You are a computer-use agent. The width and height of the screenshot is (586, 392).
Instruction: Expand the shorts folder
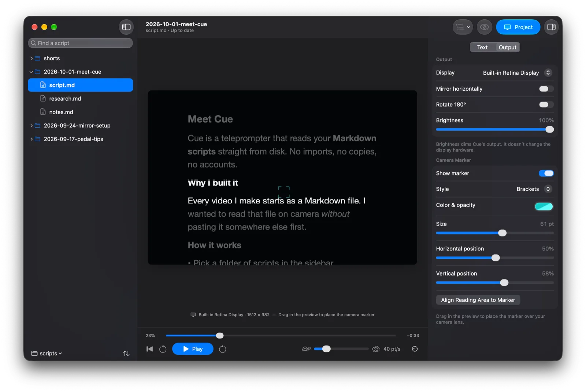click(31, 59)
